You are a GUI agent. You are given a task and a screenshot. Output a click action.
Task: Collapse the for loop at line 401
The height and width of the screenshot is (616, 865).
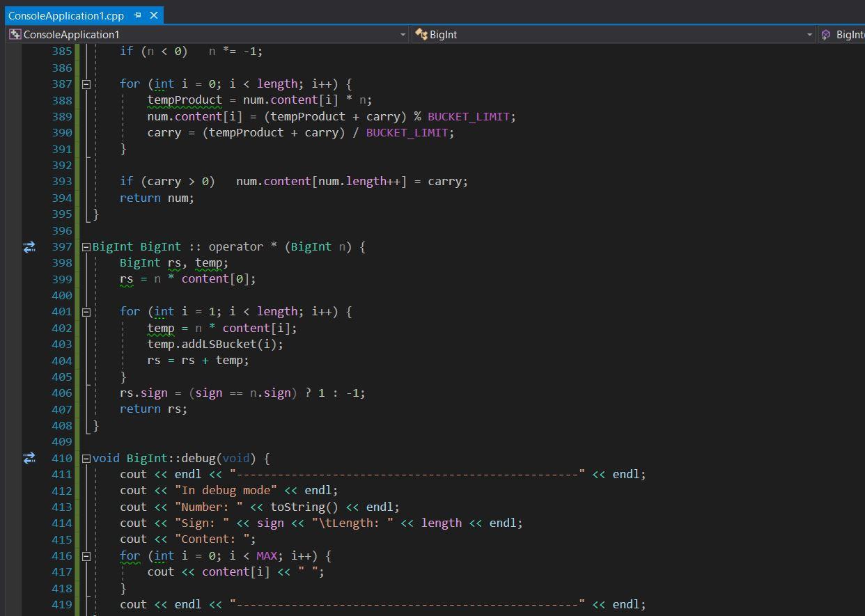85,311
